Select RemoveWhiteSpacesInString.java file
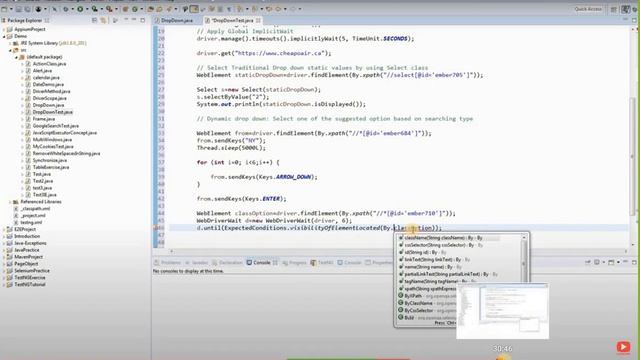 [66, 153]
